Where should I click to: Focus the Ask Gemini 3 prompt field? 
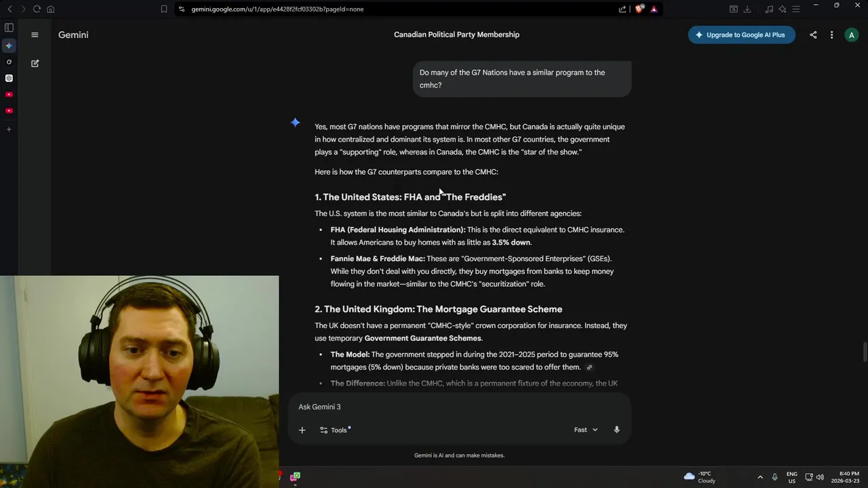(x=460, y=407)
